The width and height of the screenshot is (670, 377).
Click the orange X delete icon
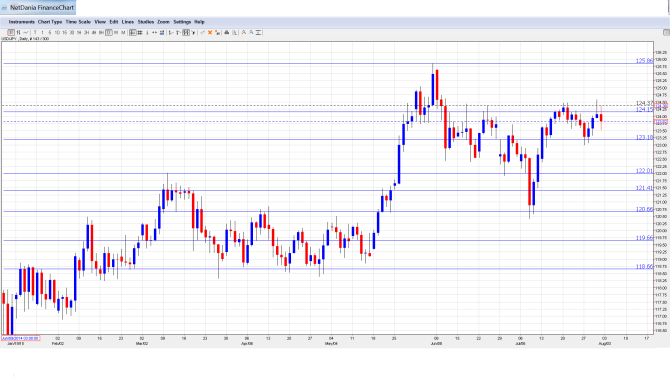[210, 32]
